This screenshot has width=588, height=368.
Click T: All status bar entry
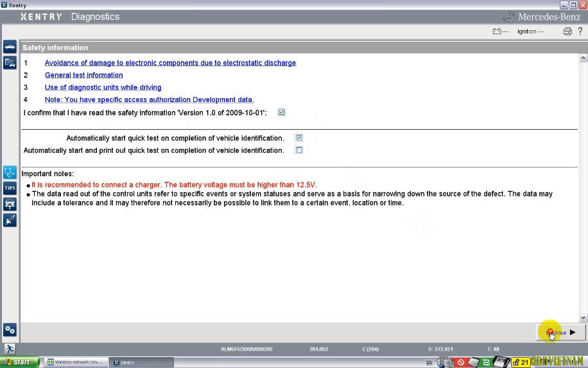pos(493,349)
